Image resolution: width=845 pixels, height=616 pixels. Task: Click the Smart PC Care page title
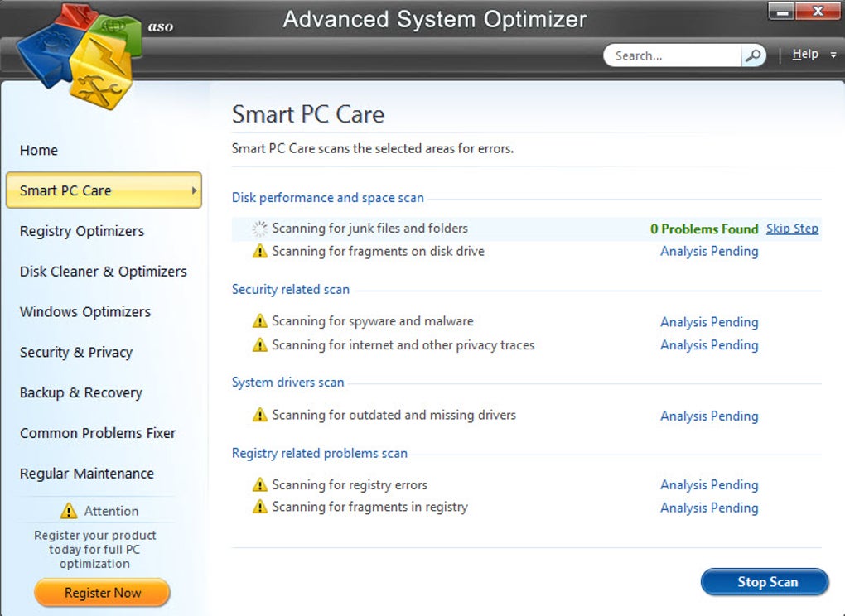(308, 114)
